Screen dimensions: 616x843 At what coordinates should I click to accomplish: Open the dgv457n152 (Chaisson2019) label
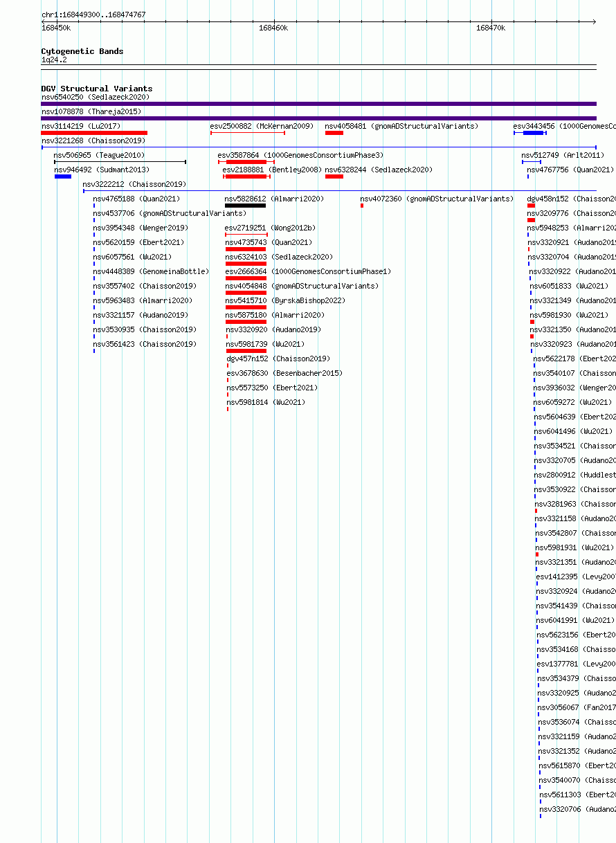pos(278,359)
